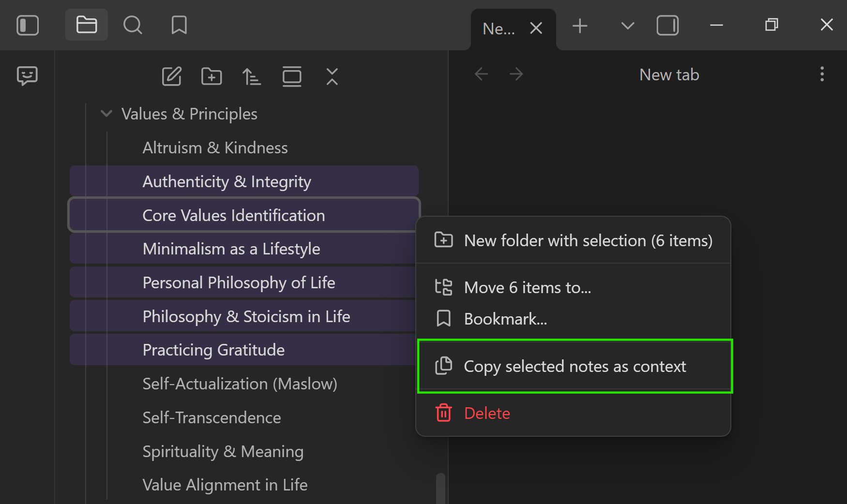Viewport: 847px width, 504px height.
Task: Toggle the left sidebar panel
Action: tap(28, 25)
